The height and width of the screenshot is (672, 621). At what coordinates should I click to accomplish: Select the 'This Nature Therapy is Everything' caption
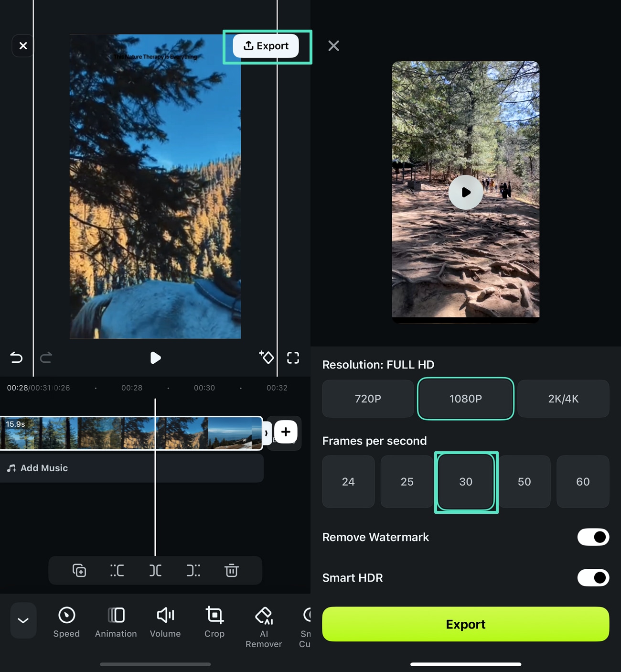coord(155,56)
